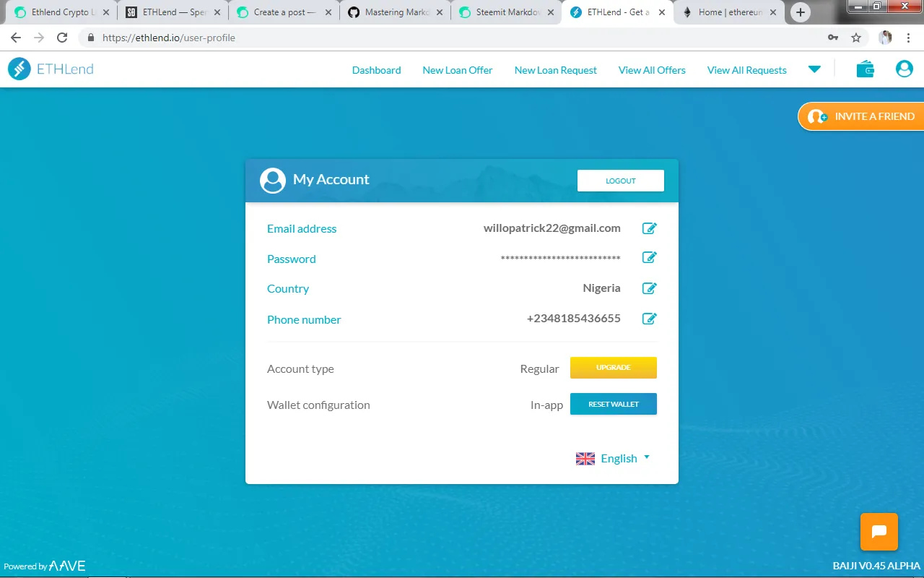Screen dimensions: 924x578
Task: Click the address bar URL
Action: pyautogui.click(x=169, y=38)
